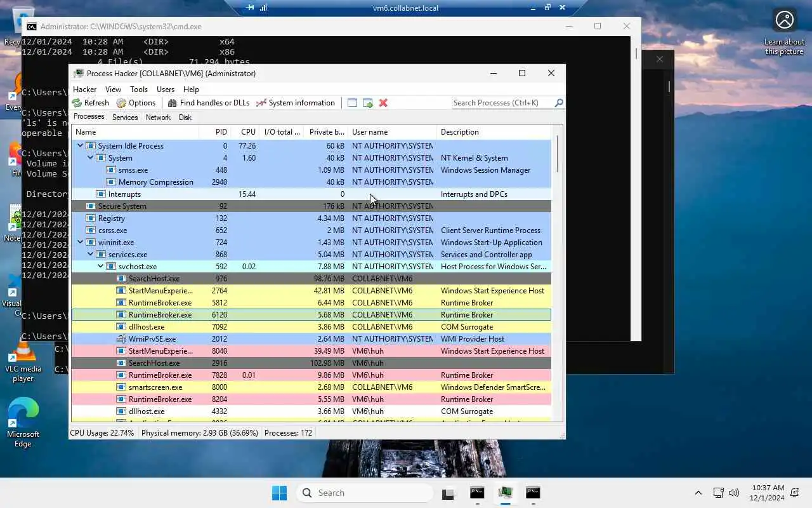Click the process list vertical scrollbar
Image resolution: width=812 pixels, height=508 pixels.
pos(557,154)
